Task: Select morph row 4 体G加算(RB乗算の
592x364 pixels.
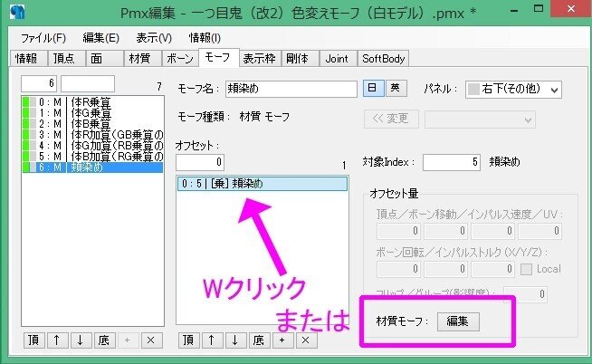Action: click(x=92, y=146)
